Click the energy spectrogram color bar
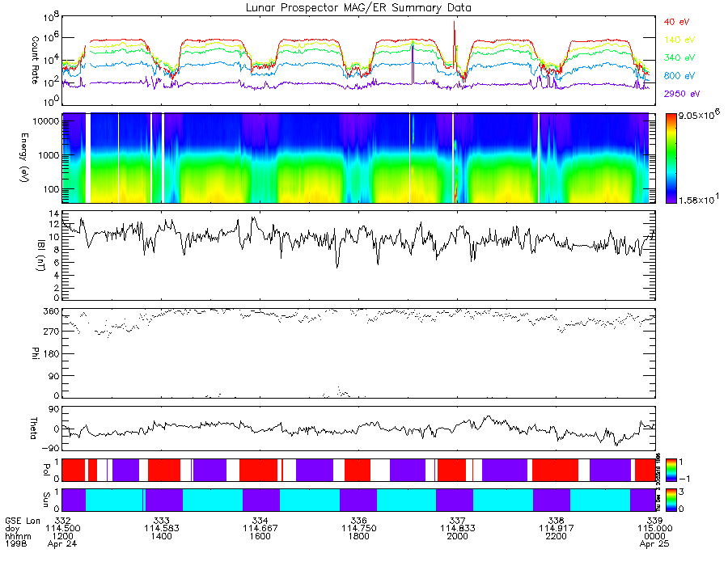Image resolution: width=728 pixels, height=566 pixels. click(671, 158)
